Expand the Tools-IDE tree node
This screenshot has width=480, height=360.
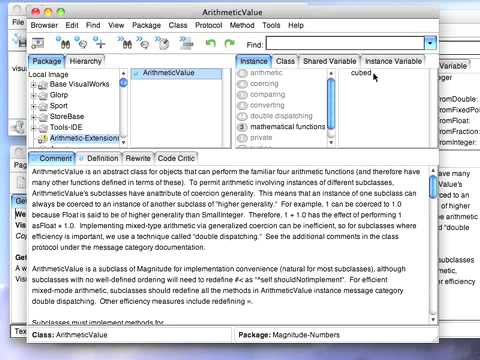pyautogui.click(x=33, y=128)
